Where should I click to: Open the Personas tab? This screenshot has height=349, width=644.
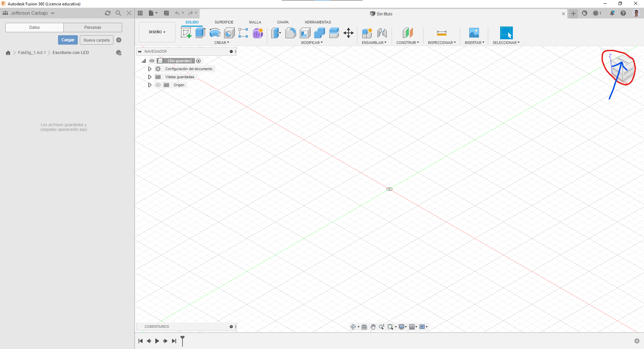pyautogui.click(x=93, y=28)
